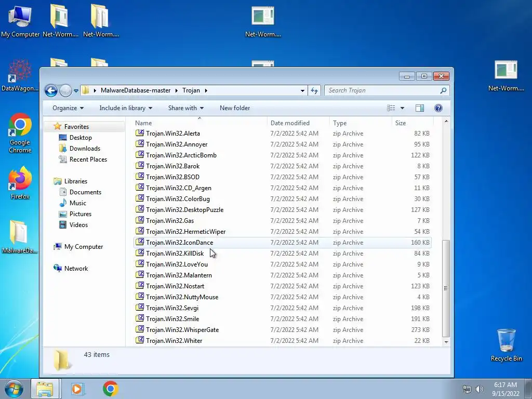Screen dimensions: 532x399
Task: Open the Include in library menu
Action: pyautogui.click(x=126, y=108)
